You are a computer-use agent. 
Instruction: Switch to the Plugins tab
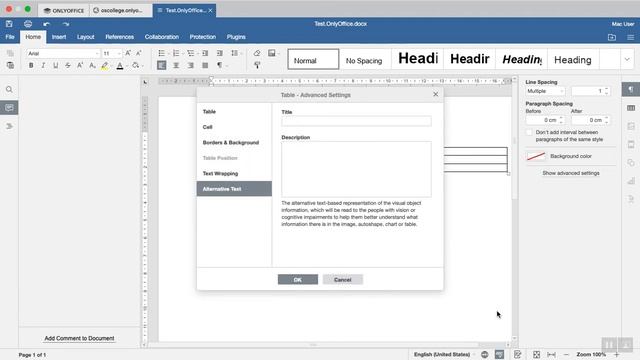(236, 37)
